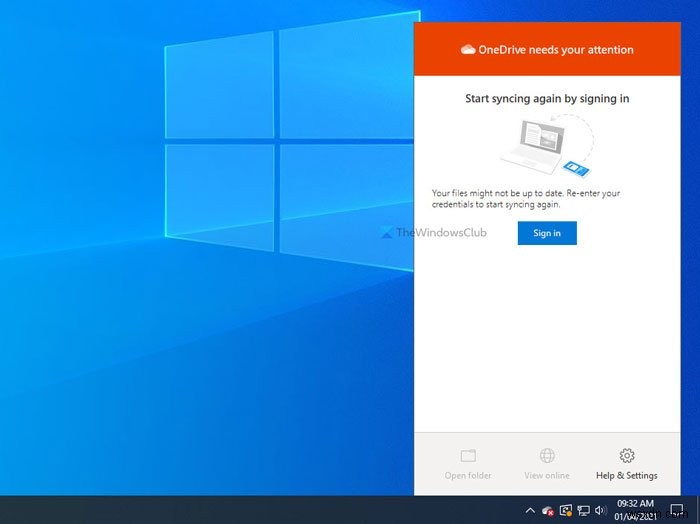This screenshot has height=524, width=700.
Task: Click the Sign in button
Action: pyautogui.click(x=547, y=233)
